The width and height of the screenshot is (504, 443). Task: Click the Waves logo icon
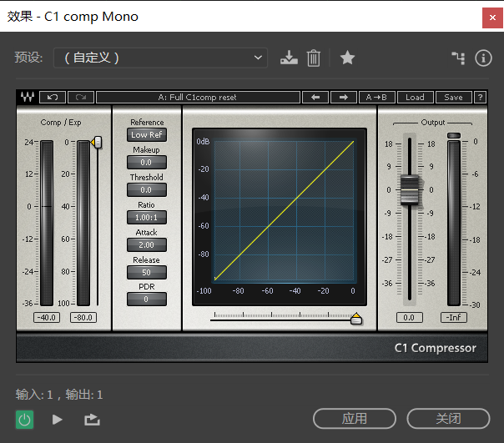28,97
